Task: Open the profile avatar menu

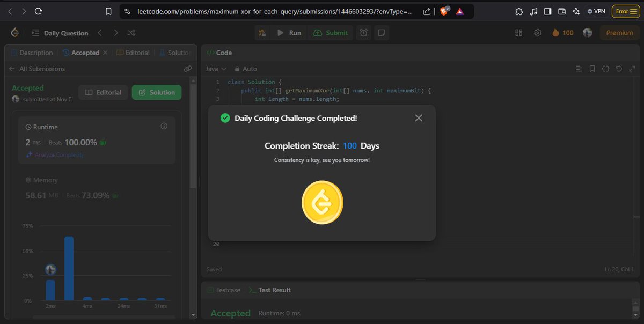Action: (x=588, y=33)
